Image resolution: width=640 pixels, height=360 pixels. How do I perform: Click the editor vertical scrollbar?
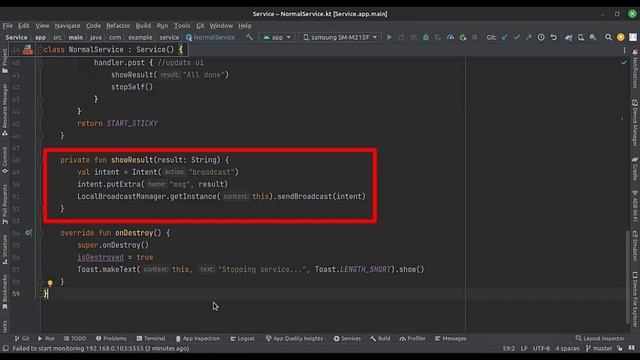[628, 277]
